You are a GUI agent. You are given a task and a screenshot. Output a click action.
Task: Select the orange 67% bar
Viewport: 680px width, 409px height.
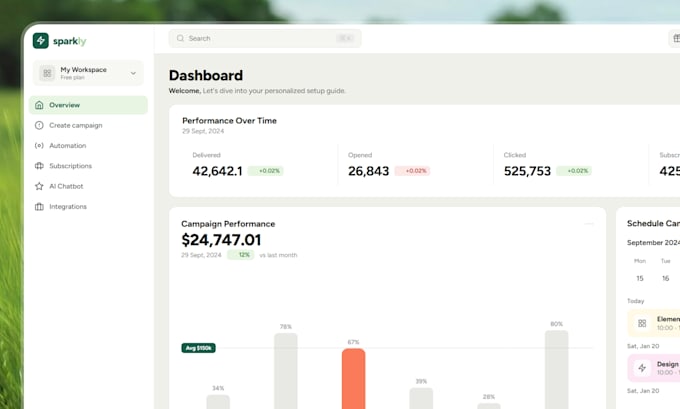click(353, 379)
